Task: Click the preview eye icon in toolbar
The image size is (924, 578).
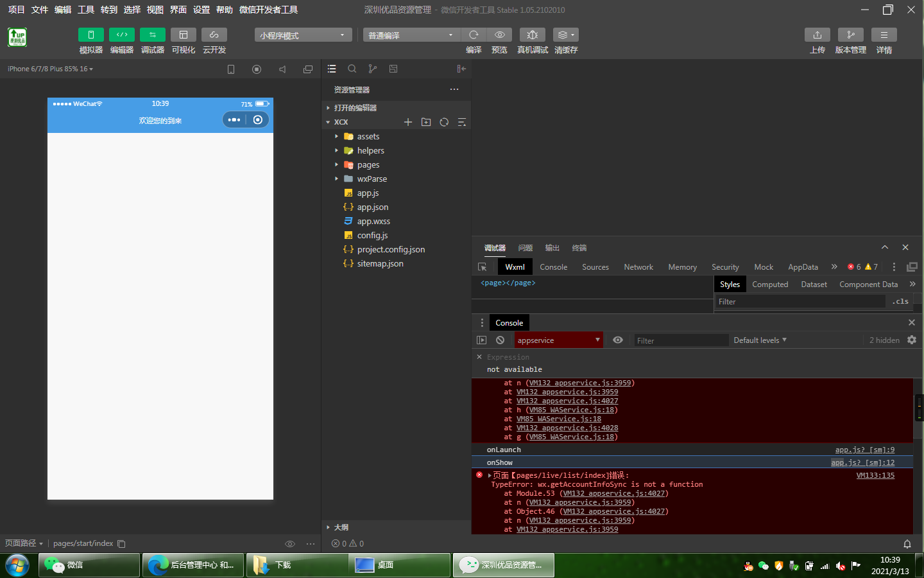Action: (x=499, y=35)
